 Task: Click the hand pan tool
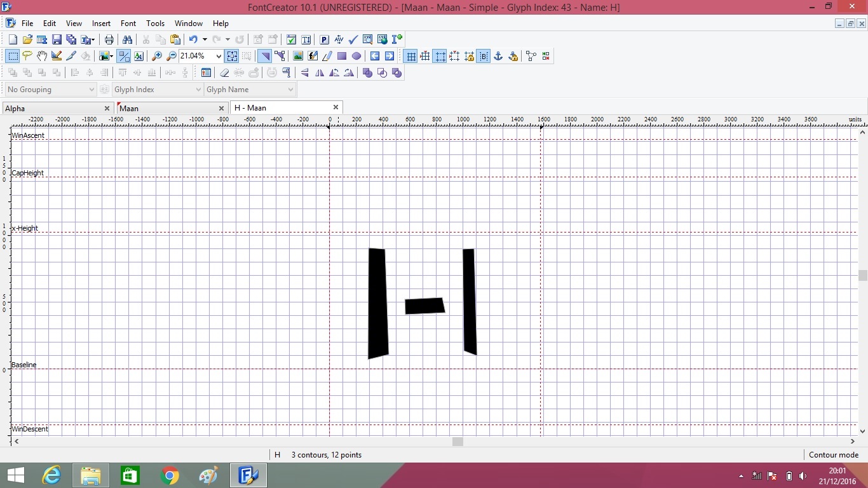pyautogui.click(x=42, y=56)
